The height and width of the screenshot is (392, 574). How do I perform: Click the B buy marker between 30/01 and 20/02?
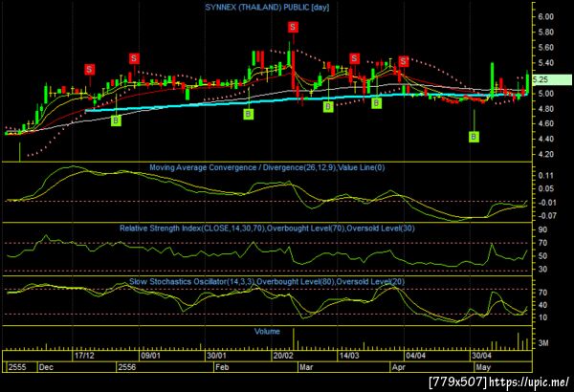[248, 114]
